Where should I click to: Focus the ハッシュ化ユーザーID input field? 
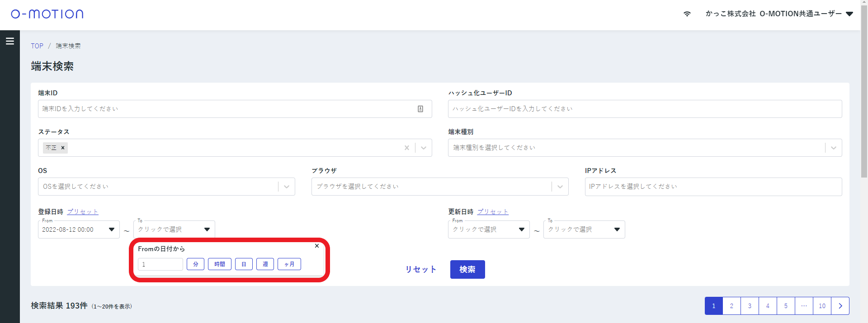(645, 109)
